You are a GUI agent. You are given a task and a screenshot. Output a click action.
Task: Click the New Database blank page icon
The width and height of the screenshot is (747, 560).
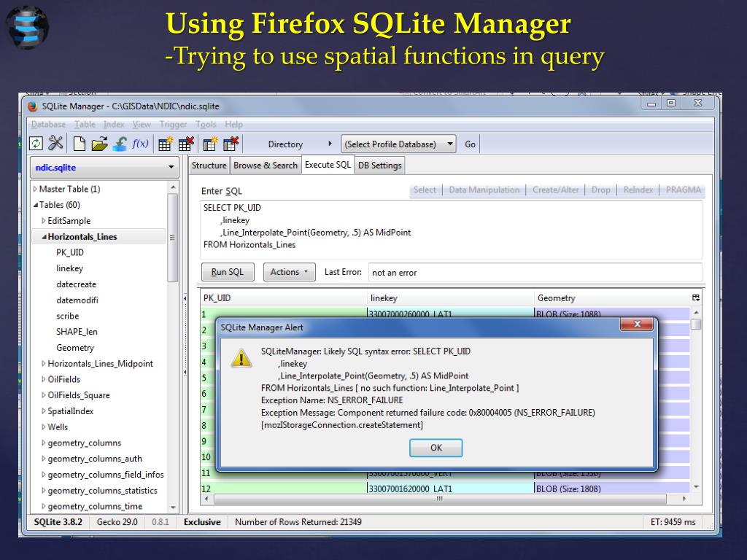pos(80,144)
